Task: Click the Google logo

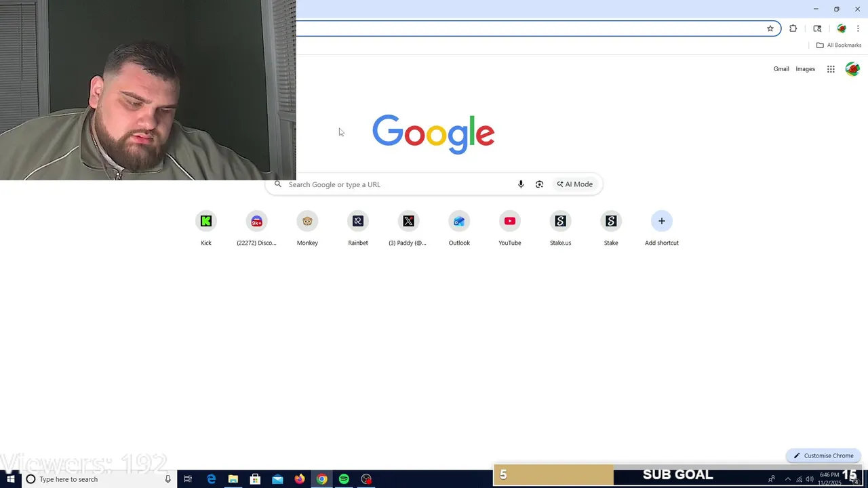Action: (x=433, y=134)
